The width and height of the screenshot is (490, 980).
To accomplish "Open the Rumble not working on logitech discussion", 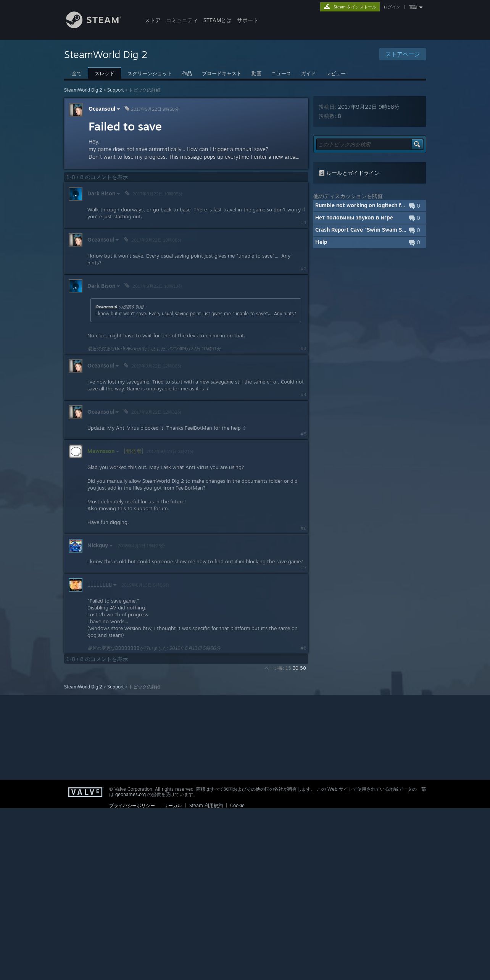I will (x=369, y=206).
